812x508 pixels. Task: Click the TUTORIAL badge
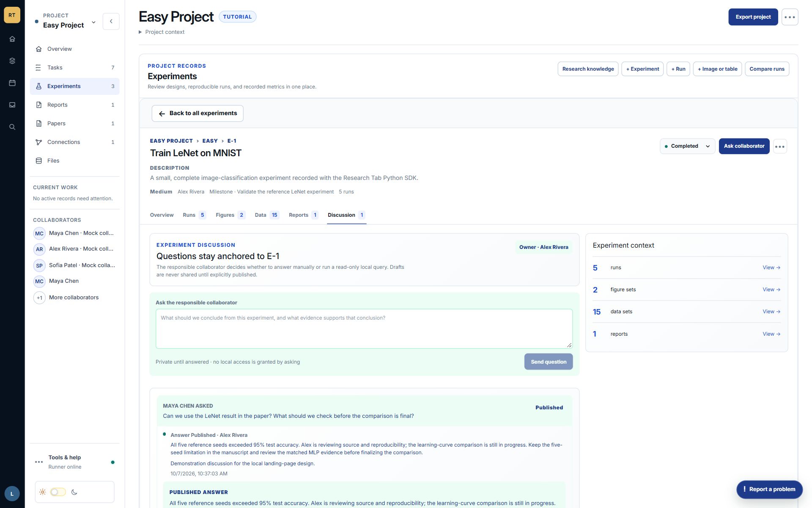pyautogui.click(x=237, y=17)
